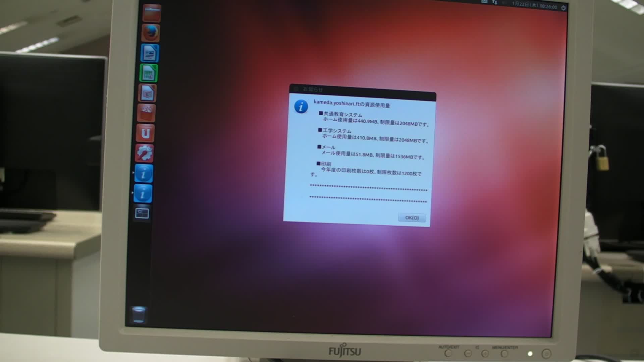Click the 印刷 section heading

click(324, 164)
